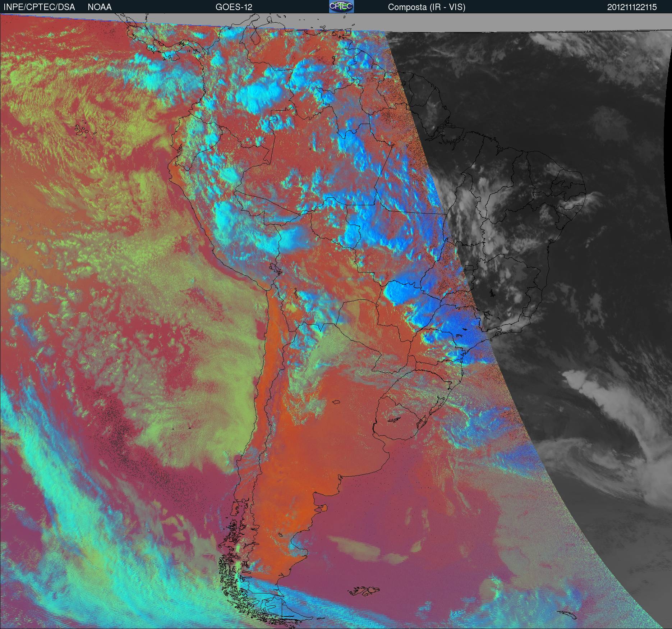Click the NOAA label in header
This screenshot has height=629, width=672.
coord(100,7)
